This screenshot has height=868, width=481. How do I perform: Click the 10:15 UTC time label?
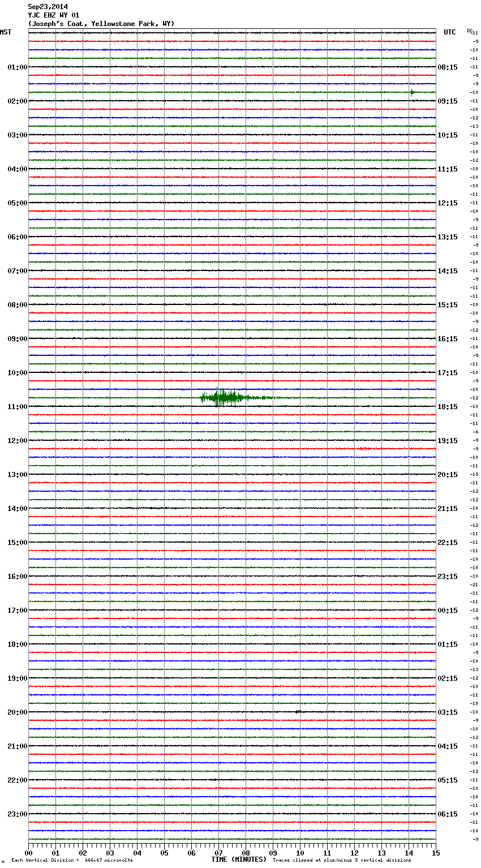(x=448, y=135)
